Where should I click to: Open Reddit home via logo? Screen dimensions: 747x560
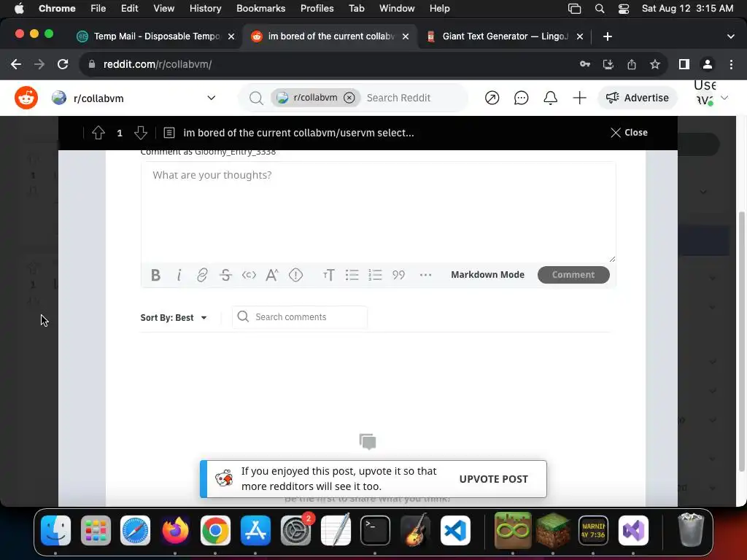[x=26, y=98]
